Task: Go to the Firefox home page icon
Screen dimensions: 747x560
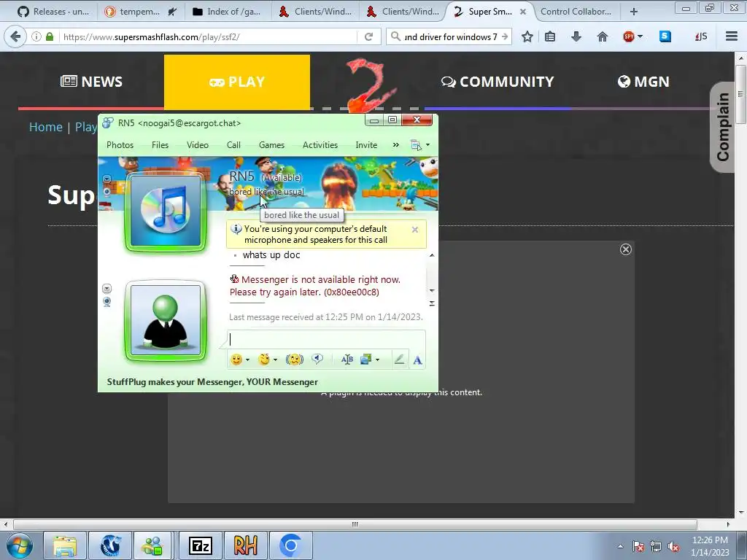Action: pos(602,36)
